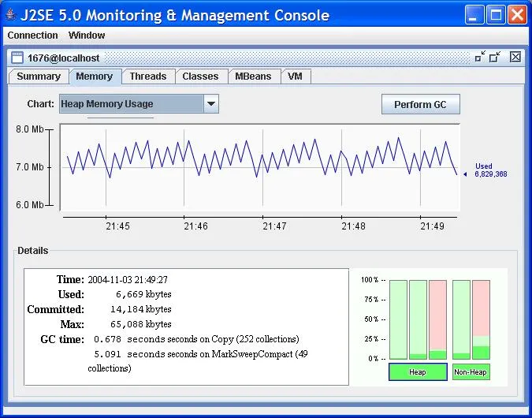Select the Heap button below the bars
532x418 pixels.
coord(418,371)
